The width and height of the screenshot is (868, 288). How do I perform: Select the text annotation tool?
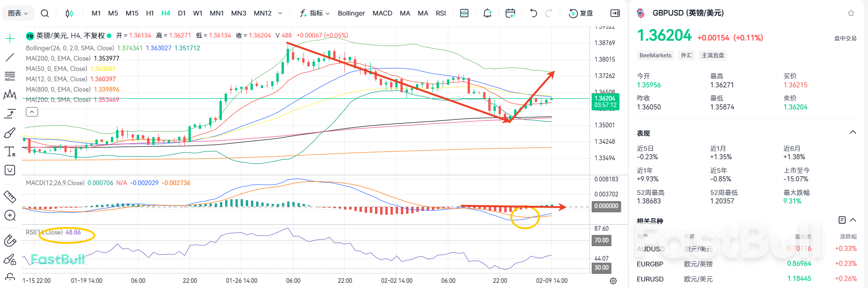[x=9, y=151]
